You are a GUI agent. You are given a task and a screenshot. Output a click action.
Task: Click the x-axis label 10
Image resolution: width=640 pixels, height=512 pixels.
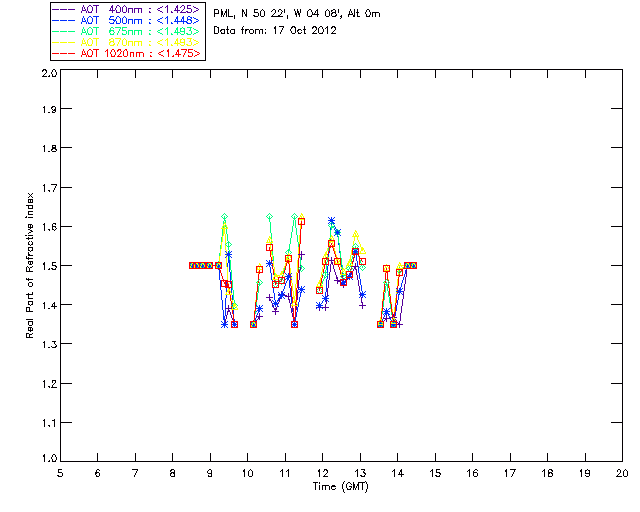click(x=247, y=473)
